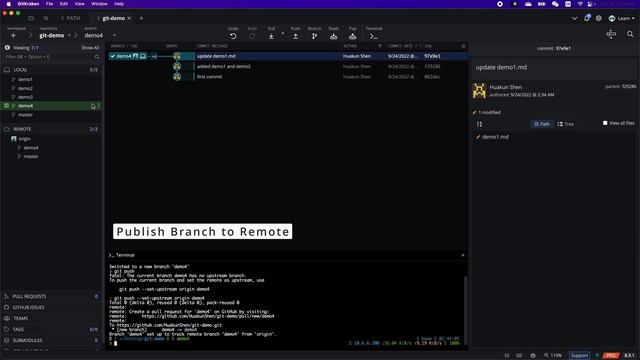Open the search magnifier in the top right
Image resolution: width=640 pixels, height=360 pixels.
pos(630,34)
